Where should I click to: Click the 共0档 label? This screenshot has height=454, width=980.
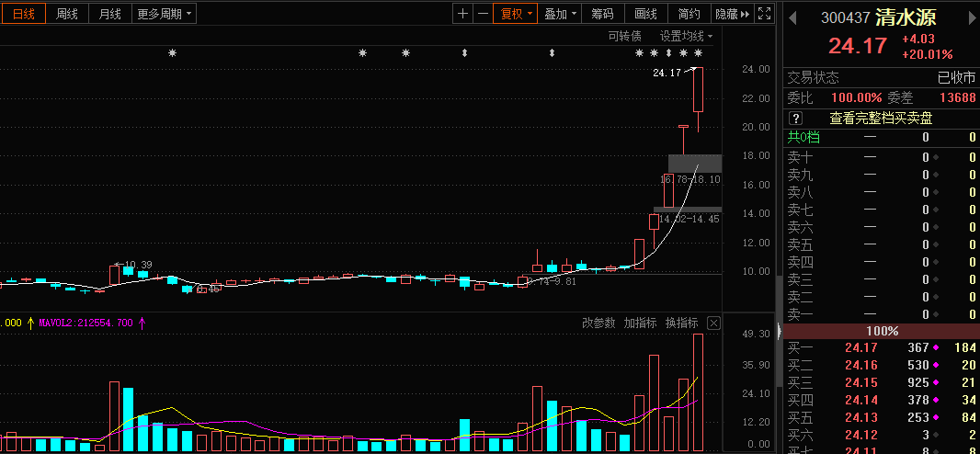coord(803,137)
